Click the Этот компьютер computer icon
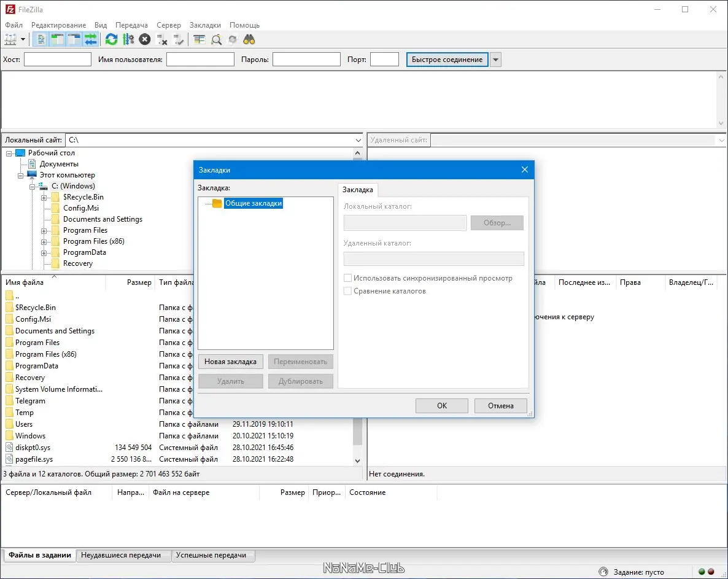The height and width of the screenshot is (579, 728). pyautogui.click(x=32, y=174)
